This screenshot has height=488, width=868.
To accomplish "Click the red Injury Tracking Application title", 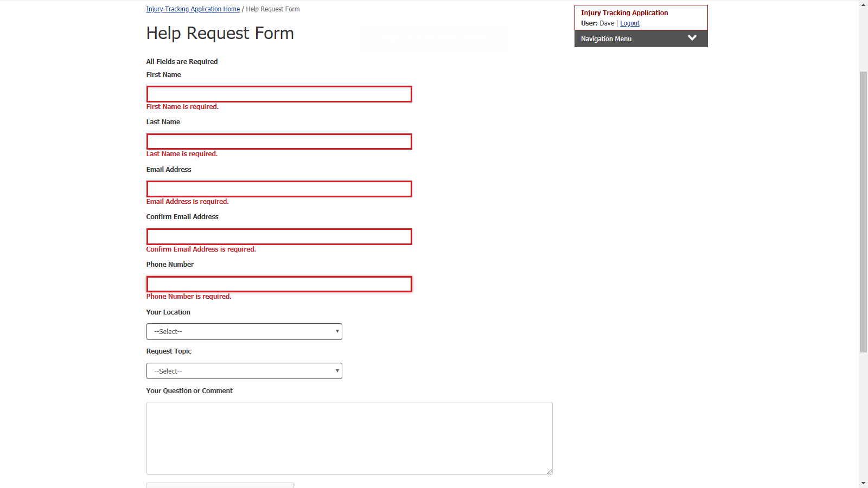I will pyautogui.click(x=624, y=13).
